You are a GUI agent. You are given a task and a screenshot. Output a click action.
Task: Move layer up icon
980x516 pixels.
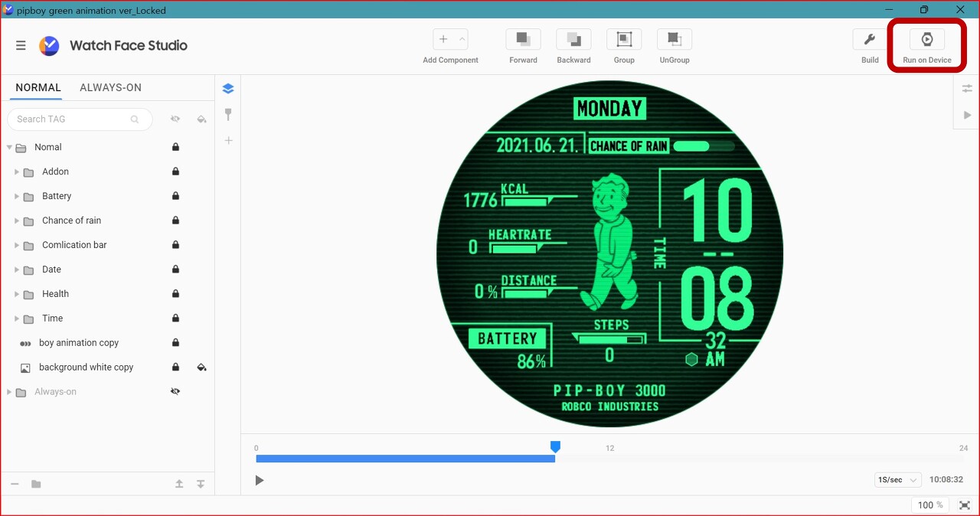pyautogui.click(x=179, y=484)
